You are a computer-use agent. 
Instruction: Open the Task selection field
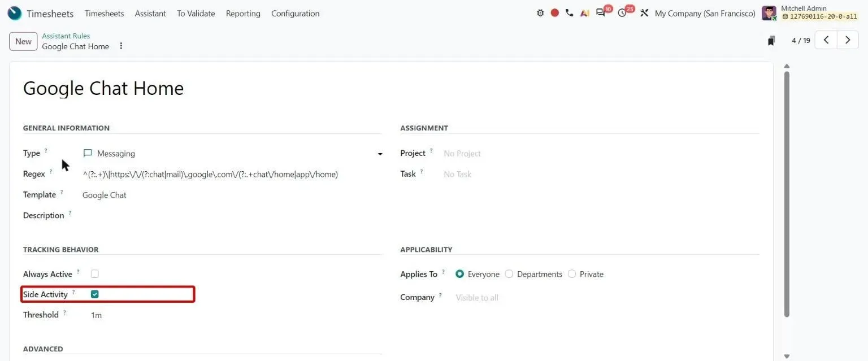coord(601,174)
